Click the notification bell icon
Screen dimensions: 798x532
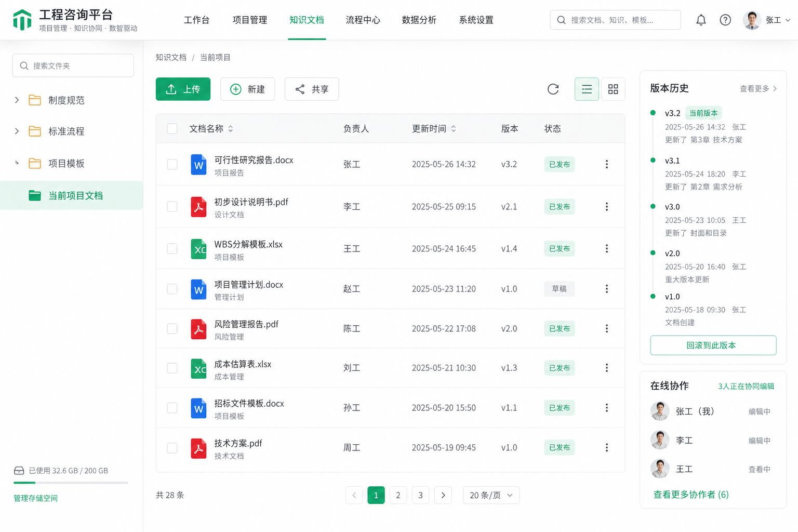(x=701, y=20)
